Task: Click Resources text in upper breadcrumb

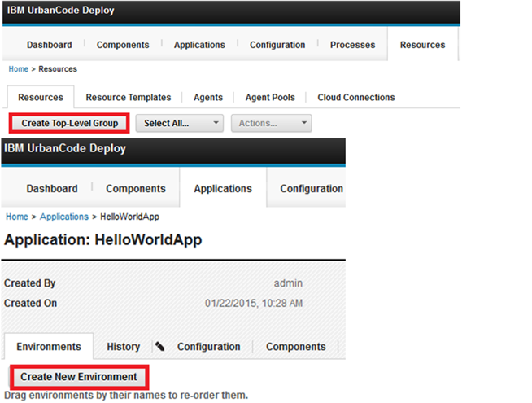Action: [x=58, y=69]
